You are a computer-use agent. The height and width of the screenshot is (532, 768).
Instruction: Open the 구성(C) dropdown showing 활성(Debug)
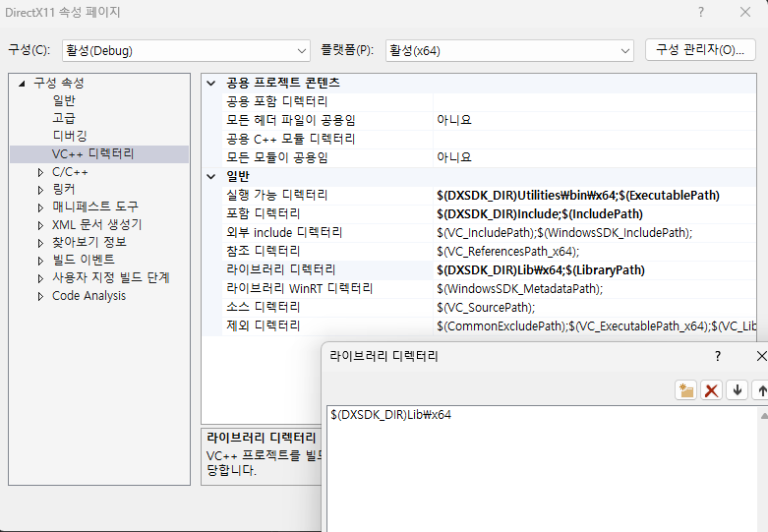pos(186,51)
